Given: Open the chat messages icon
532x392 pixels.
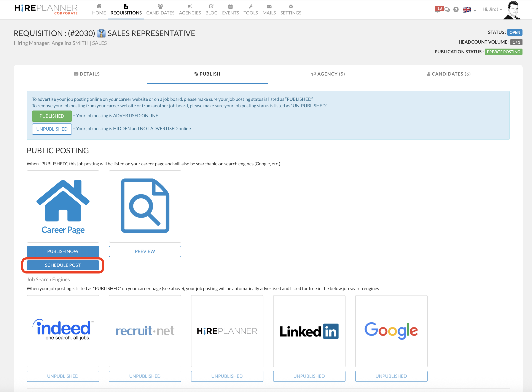Looking at the screenshot, I should pyautogui.click(x=447, y=10).
